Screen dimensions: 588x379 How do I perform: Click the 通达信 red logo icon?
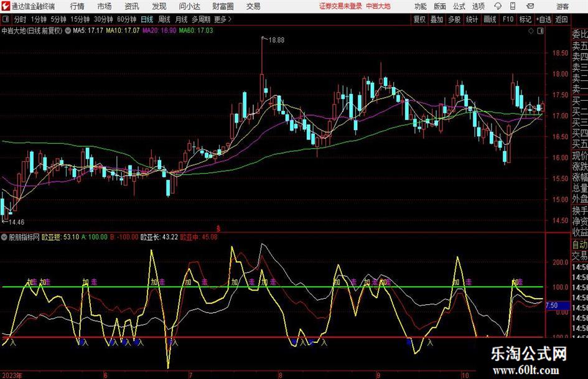[x=6, y=6]
